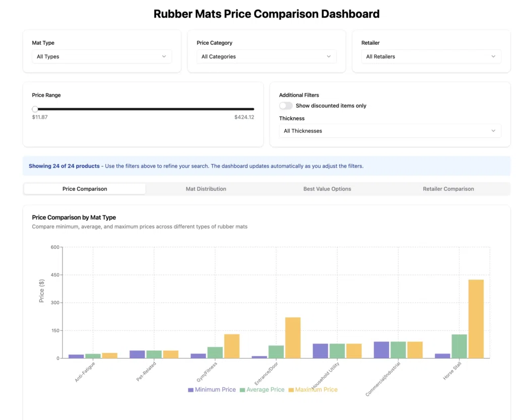The width and height of the screenshot is (516, 420).
Task: Expand the Retailer dropdown
Action: coord(431,56)
